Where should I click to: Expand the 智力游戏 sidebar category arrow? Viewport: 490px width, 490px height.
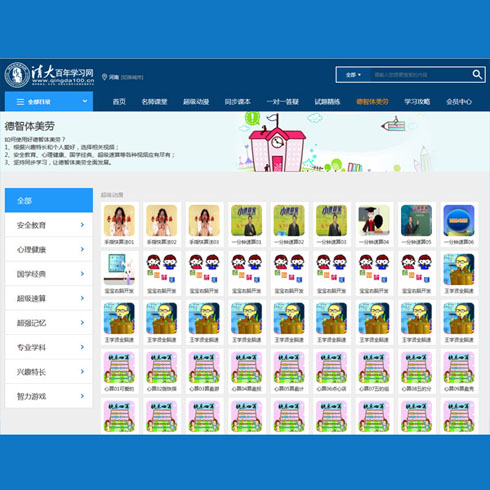(82, 396)
